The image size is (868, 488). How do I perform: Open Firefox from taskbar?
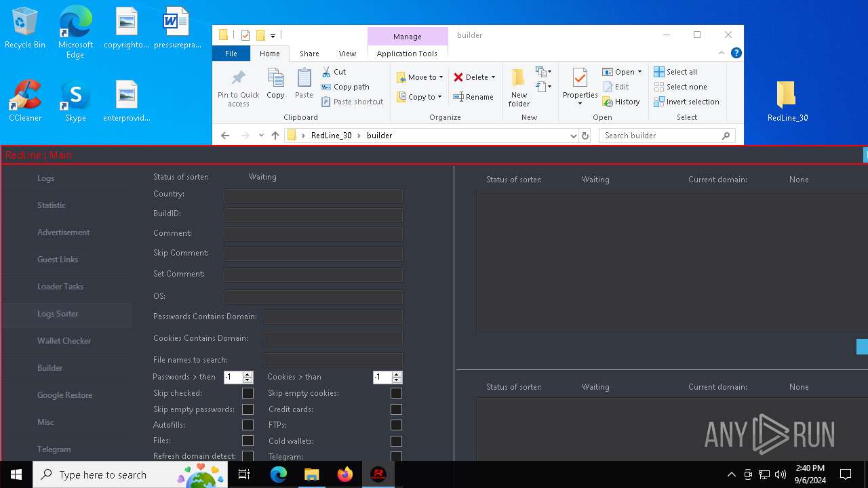(345, 474)
